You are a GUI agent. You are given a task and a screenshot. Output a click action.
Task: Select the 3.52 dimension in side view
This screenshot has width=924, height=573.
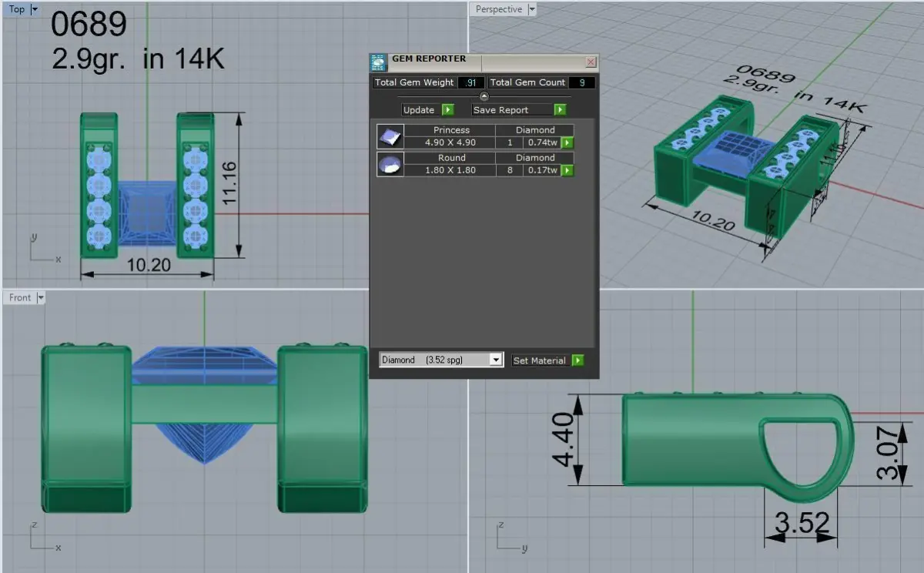tap(802, 523)
